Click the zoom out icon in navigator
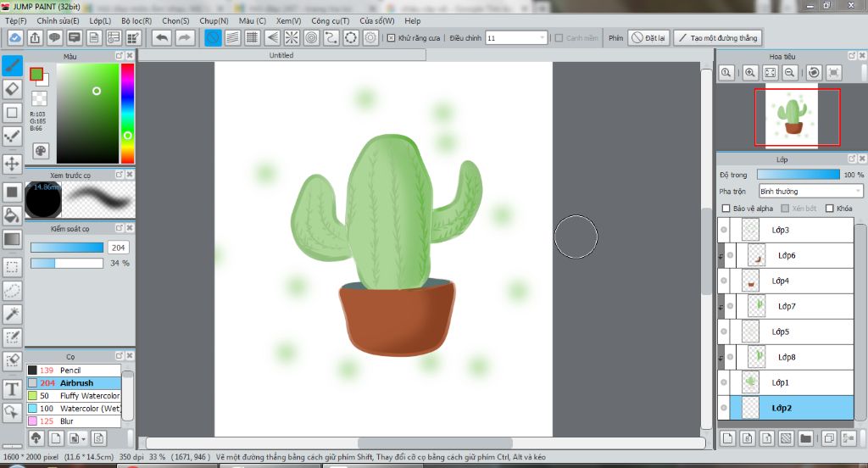The height and width of the screenshot is (468, 868). (x=790, y=73)
